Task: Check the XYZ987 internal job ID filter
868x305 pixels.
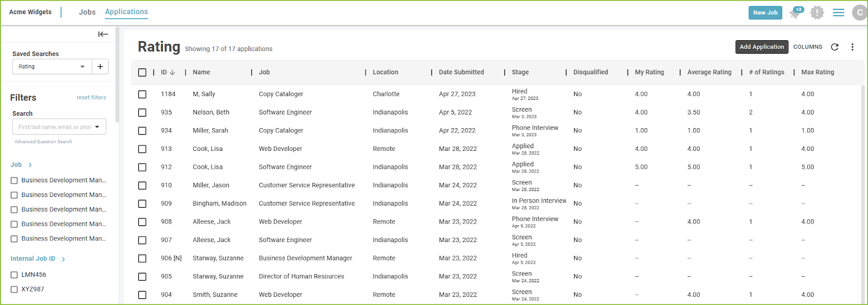Action: point(14,290)
